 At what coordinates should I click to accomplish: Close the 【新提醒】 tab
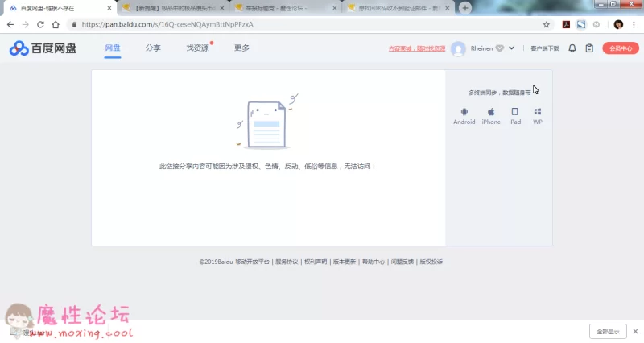222,8
